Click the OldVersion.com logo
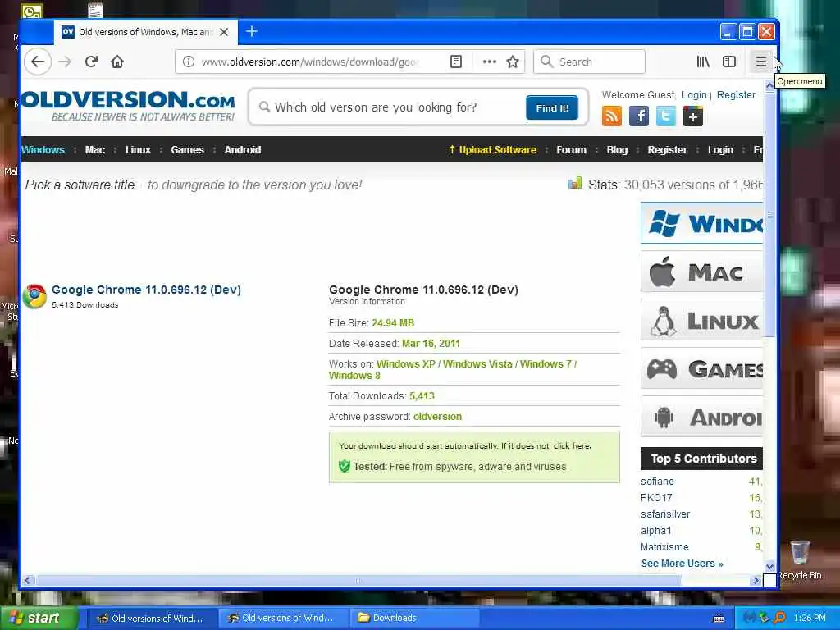 [x=129, y=105]
